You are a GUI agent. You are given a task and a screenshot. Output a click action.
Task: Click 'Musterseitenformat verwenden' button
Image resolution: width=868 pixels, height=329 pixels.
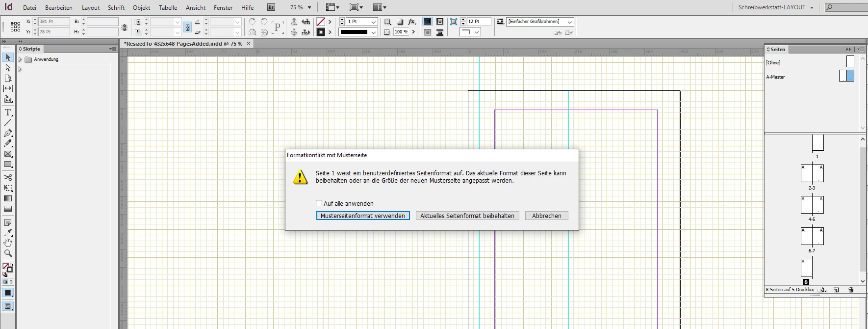(x=363, y=216)
